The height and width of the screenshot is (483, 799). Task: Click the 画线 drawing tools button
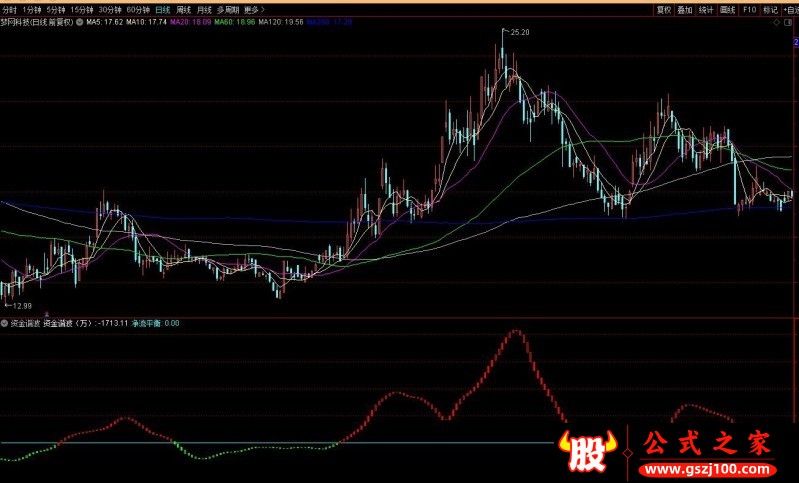728,10
